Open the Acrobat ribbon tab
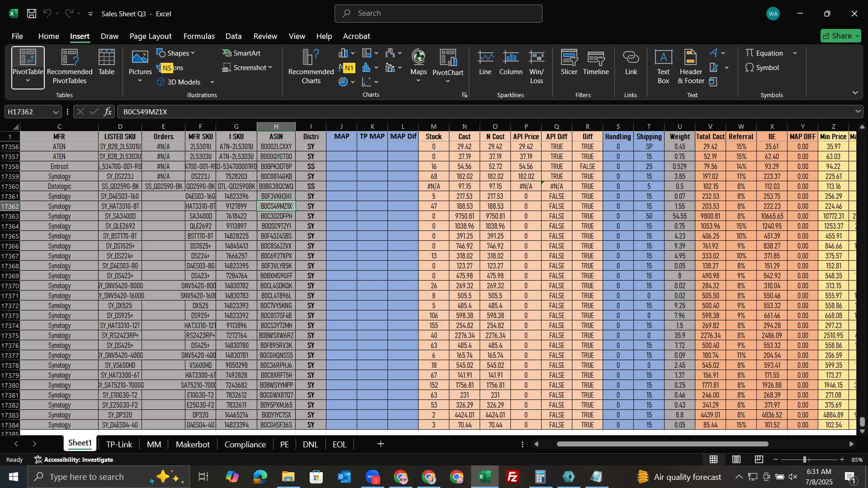868x488 pixels. [356, 36]
